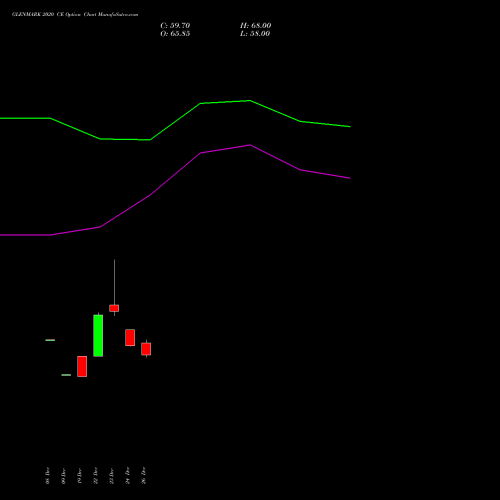Click the open value O: 65.85
500x500 pixels.
pyautogui.click(x=175, y=34)
